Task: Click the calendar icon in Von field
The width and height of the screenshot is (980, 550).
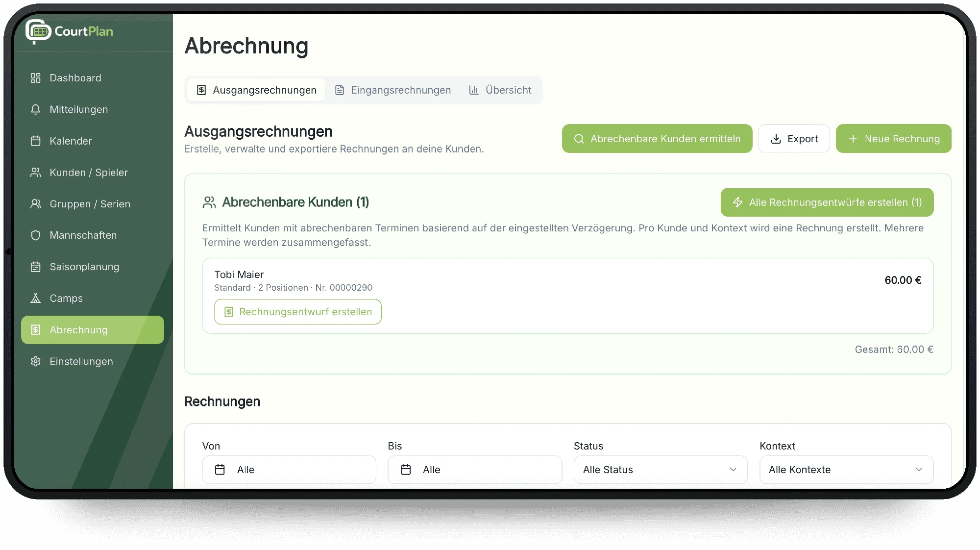Action: (x=220, y=470)
